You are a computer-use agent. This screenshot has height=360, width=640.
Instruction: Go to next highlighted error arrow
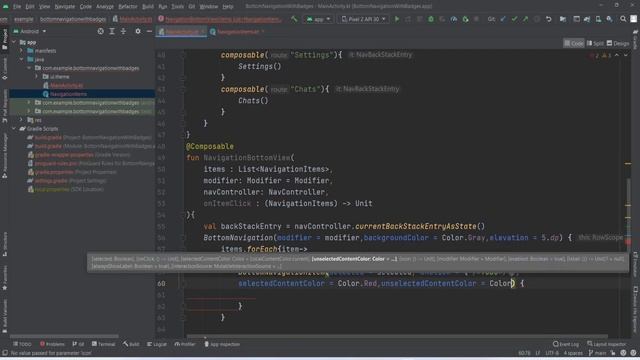[626, 55]
